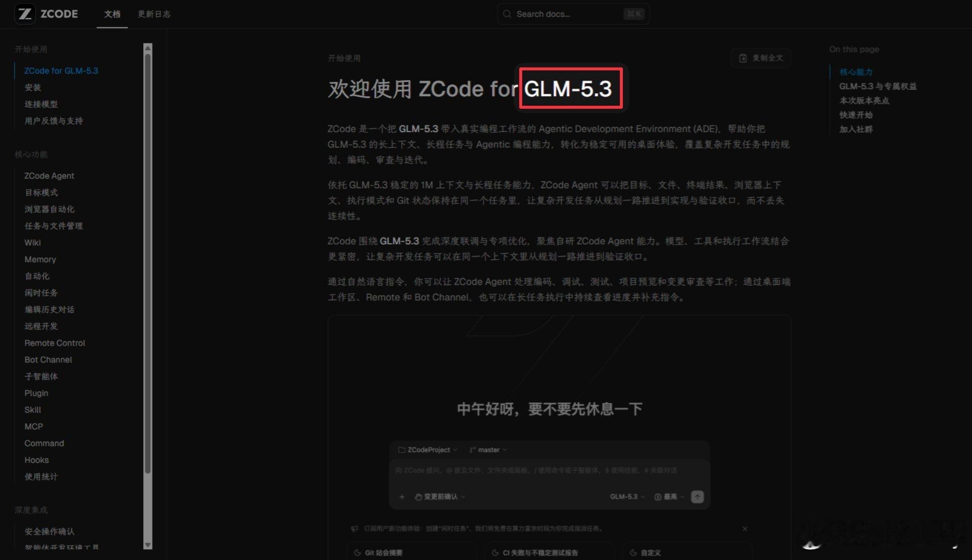Jump to 快速开始 section
Image resolution: width=972 pixels, height=560 pixels.
coord(856,115)
